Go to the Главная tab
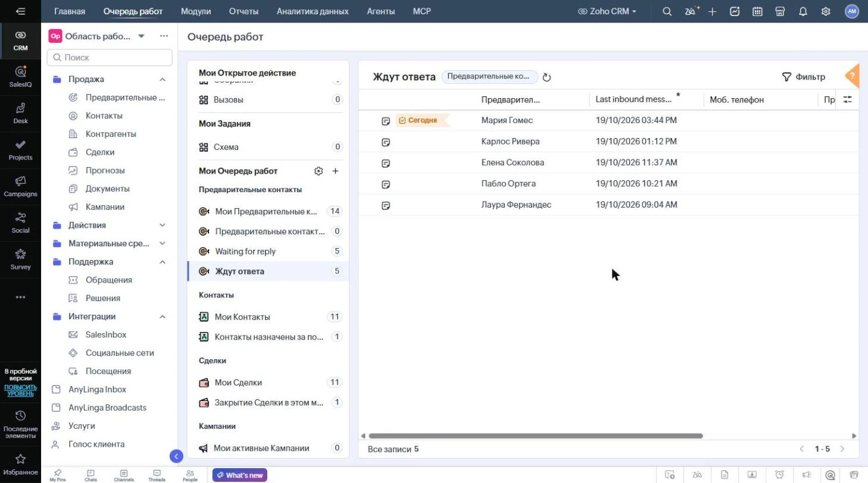 pyautogui.click(x=70, y=11)
